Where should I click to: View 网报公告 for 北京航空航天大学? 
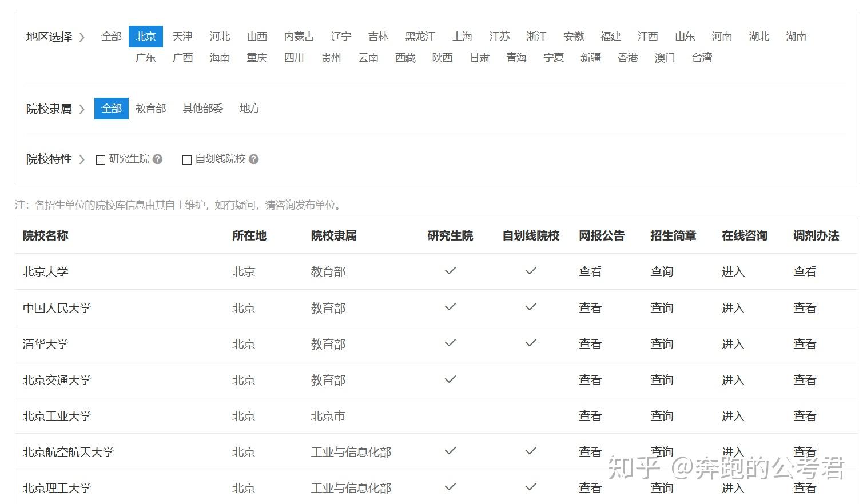click(x=590, y=452)
